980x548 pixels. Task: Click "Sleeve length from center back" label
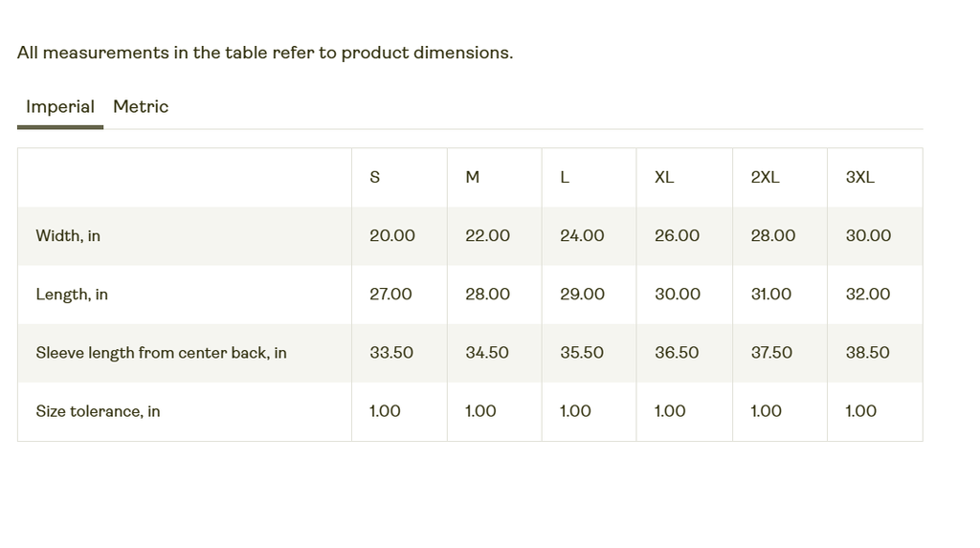pyautogui.click(x=161, y=353)
